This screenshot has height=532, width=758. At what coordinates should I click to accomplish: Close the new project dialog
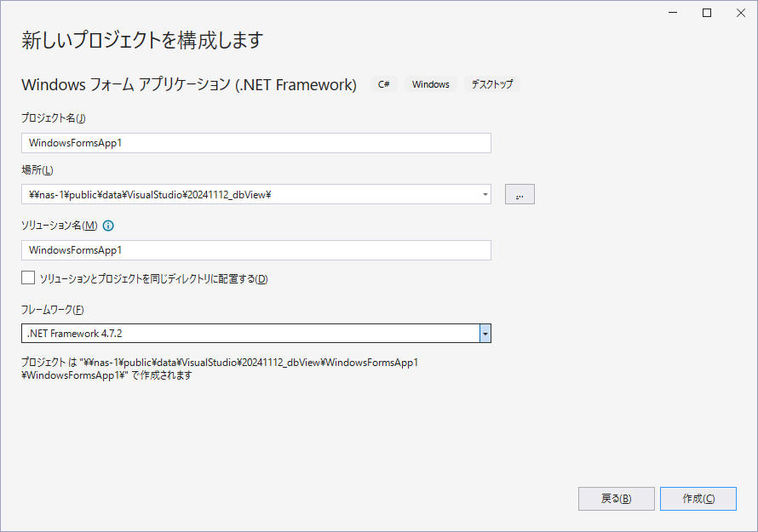pos(739,13)
